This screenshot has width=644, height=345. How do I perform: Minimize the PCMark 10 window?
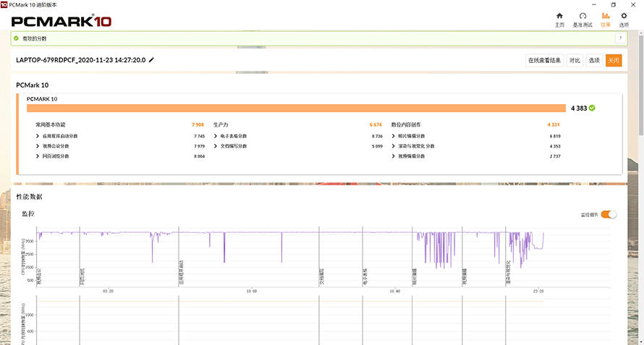(x=594, y=4)
